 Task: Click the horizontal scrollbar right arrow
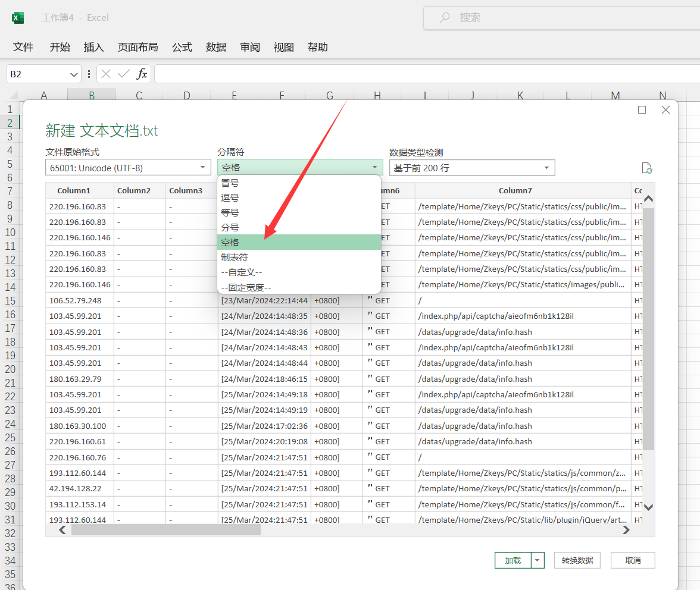pos(626,530)
